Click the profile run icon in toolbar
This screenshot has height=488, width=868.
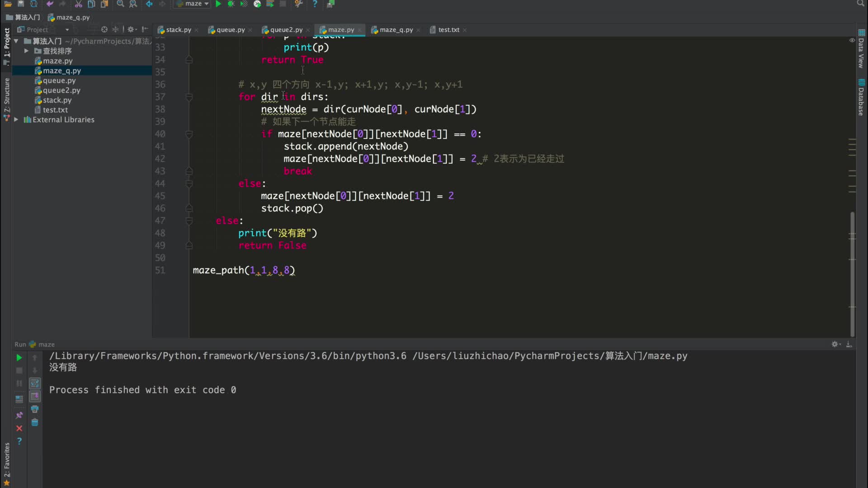(x=257, y=4)
